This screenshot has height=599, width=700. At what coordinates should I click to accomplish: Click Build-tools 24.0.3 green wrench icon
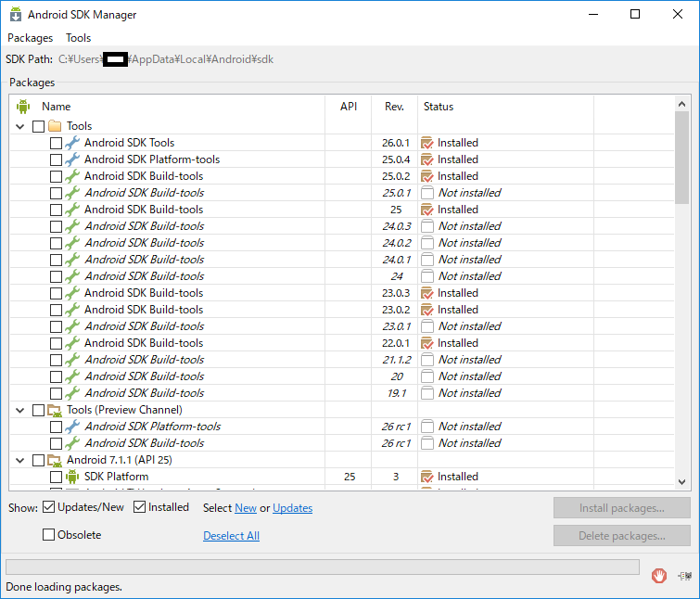[x=72, y=226]
